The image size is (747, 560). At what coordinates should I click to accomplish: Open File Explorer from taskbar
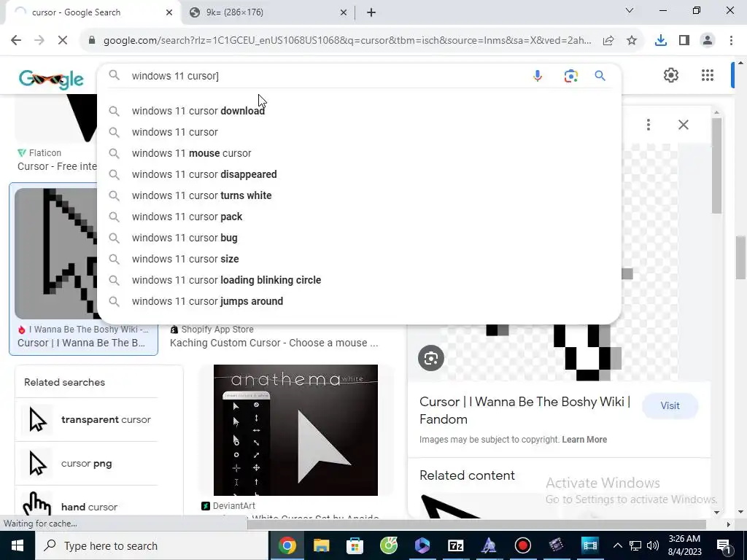tap(321, 545)
